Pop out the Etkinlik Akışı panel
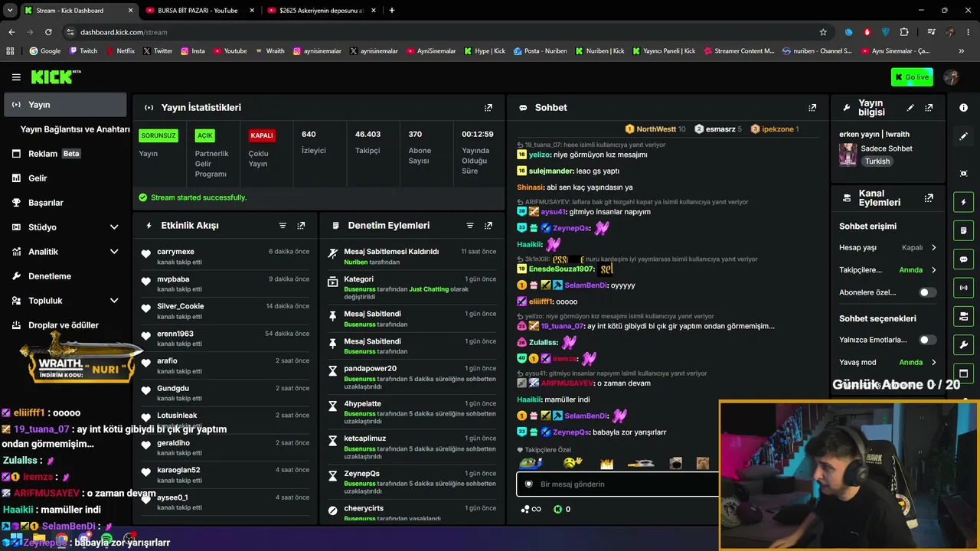Viewport: 980px width, 551px height. [x=301, y=226]
